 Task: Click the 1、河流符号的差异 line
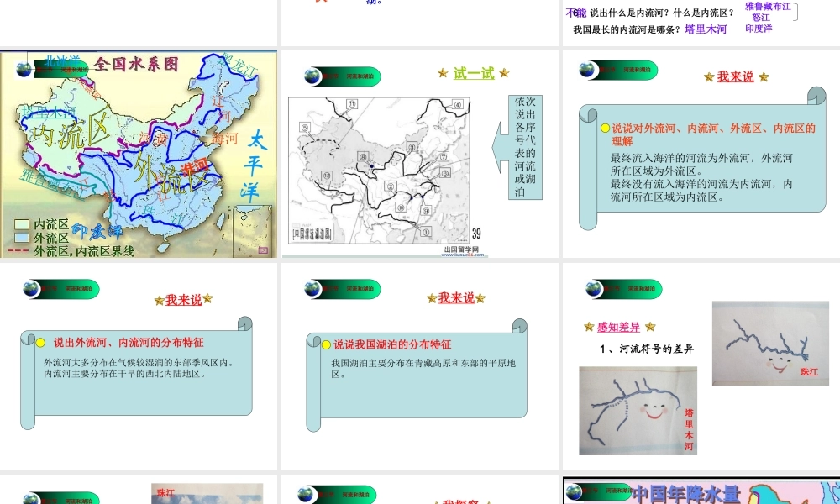pos(647,349)
